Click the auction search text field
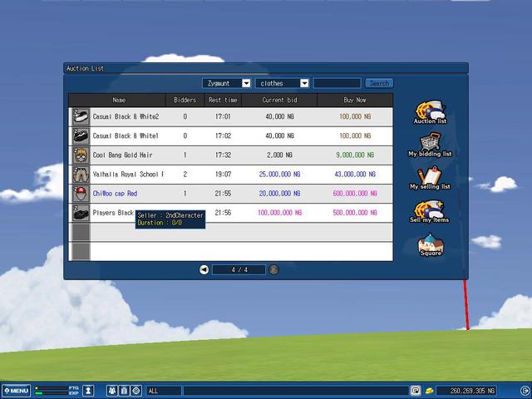Viewport: 532px width, 399px height. point(337,83)
